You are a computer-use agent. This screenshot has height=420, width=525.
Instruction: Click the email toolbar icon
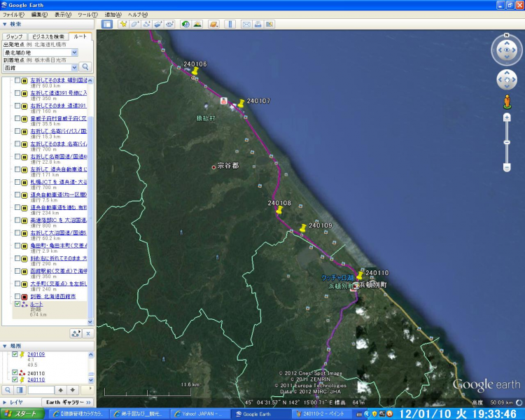click(x=246, y=24)
